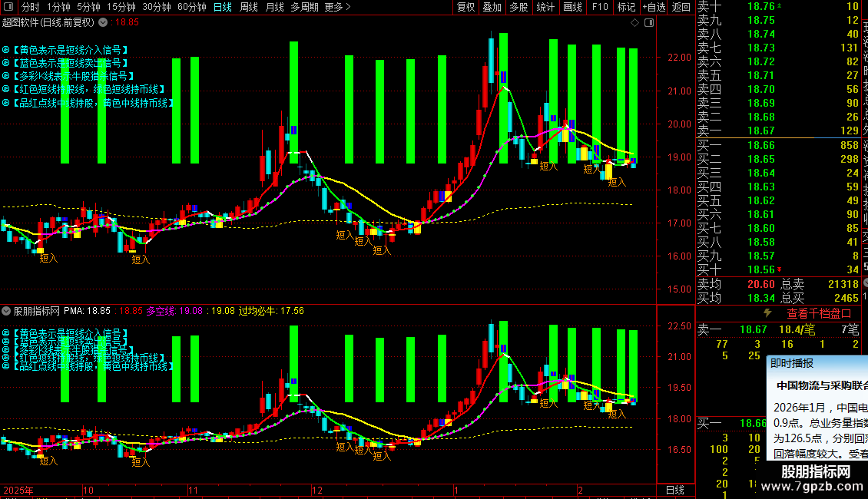Click legend icon for 品红点线中线持股 in lower chart
868x499 pixels.
(5, 366)
